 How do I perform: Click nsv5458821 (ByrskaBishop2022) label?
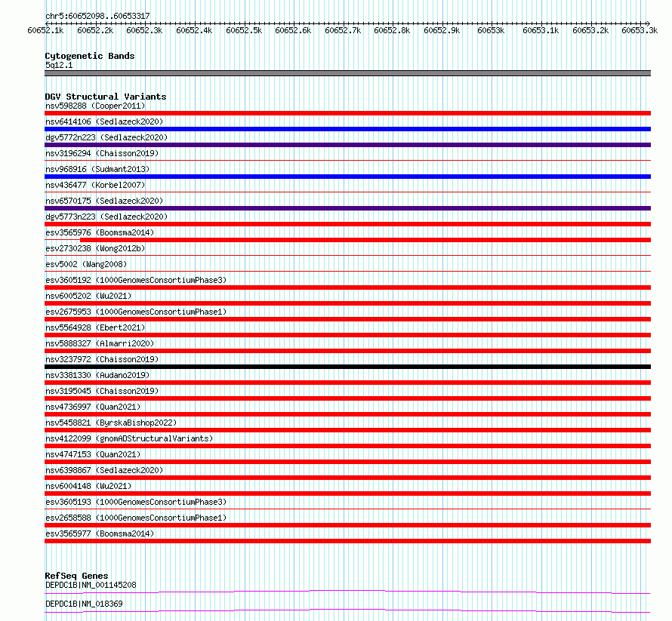[x=111, y=423]
